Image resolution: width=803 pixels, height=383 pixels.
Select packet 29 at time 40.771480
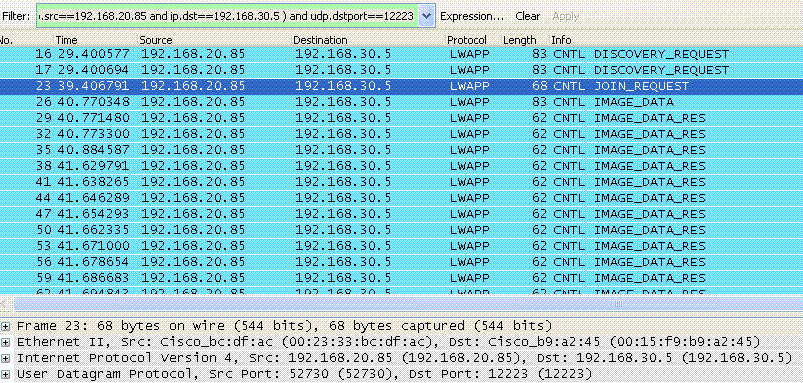pyautogui.click(x=402, y=118)
